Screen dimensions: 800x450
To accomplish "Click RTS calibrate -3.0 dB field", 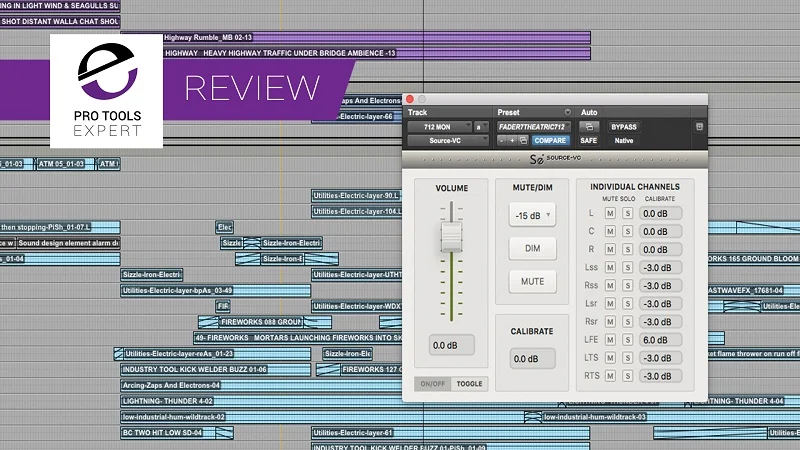I will [x=660, y=376].
